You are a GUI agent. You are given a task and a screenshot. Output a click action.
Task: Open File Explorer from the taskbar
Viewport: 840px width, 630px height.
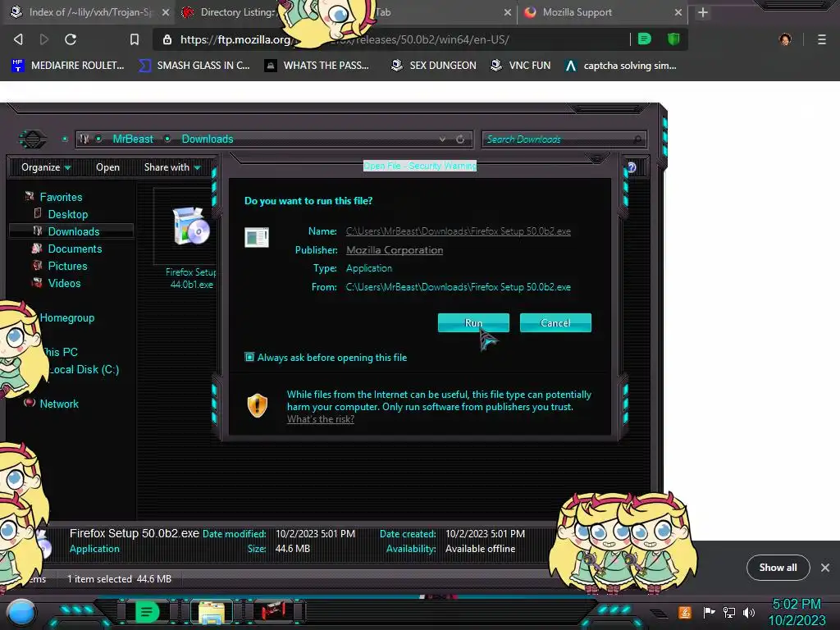point(212,612)
